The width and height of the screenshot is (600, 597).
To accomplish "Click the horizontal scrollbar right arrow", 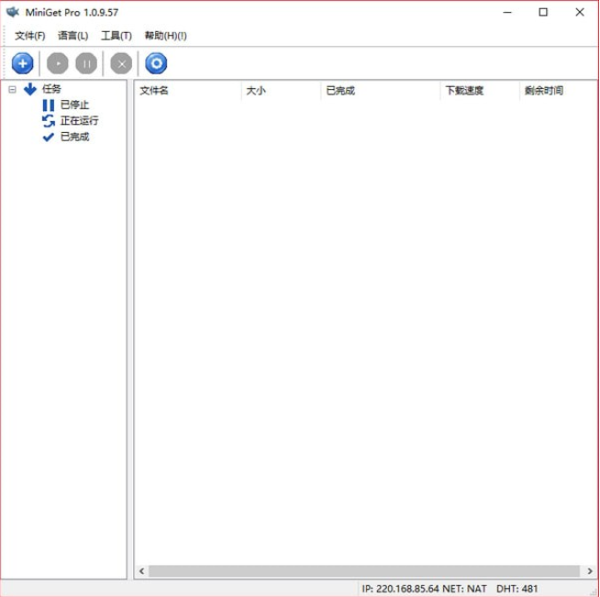I will tap(591, 571).
